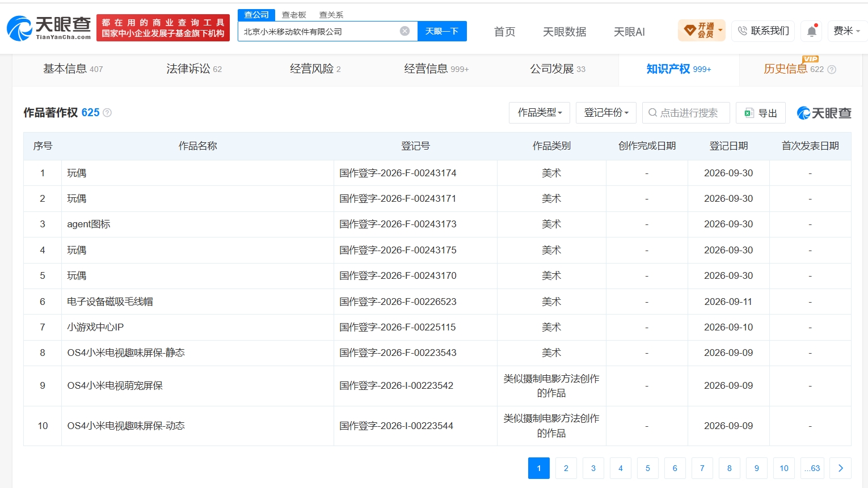Click the 天眼一下 search button
Image resolution: width=868 pixels, height=488 pixels.
[x=442, y=31]
